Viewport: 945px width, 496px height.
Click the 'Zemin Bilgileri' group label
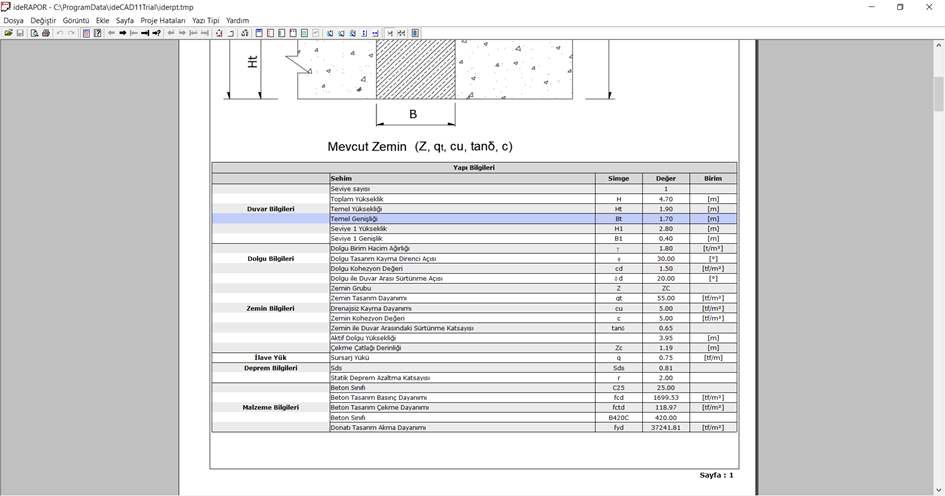(x=271, y=308)
